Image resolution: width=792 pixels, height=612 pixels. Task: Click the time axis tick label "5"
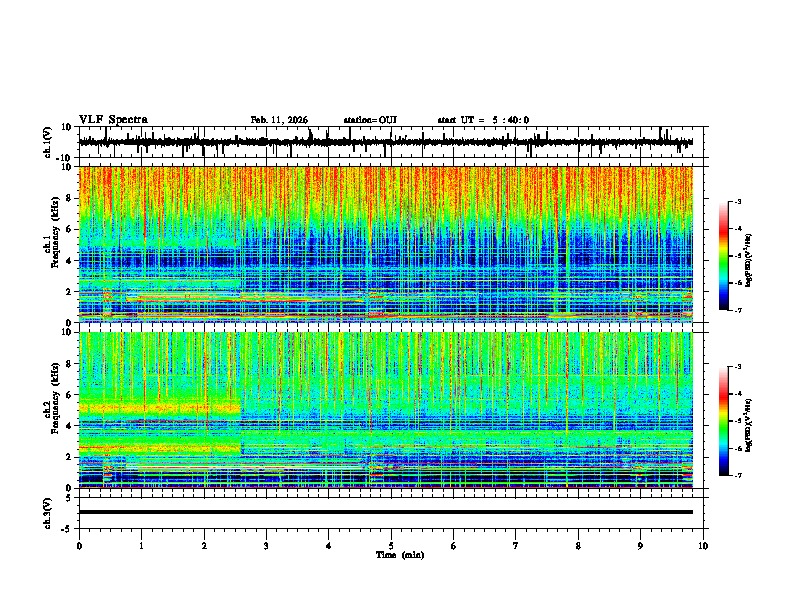point(391,546)
